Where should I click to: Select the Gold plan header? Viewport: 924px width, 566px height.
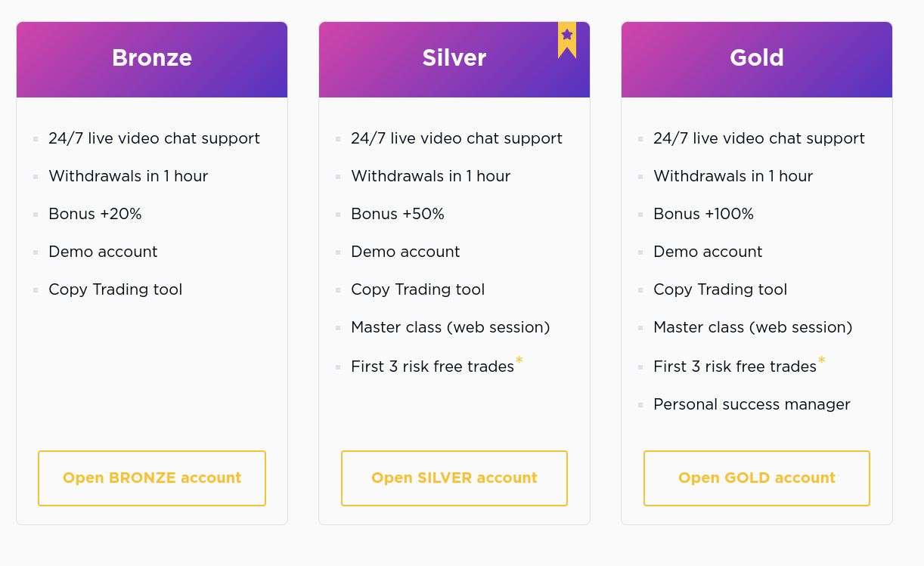[757, 60]
